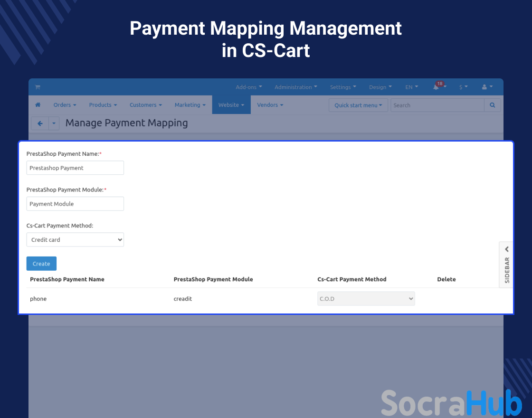Click the Delete column header
This screenshot has height=418, width=532.
(446, 279)
